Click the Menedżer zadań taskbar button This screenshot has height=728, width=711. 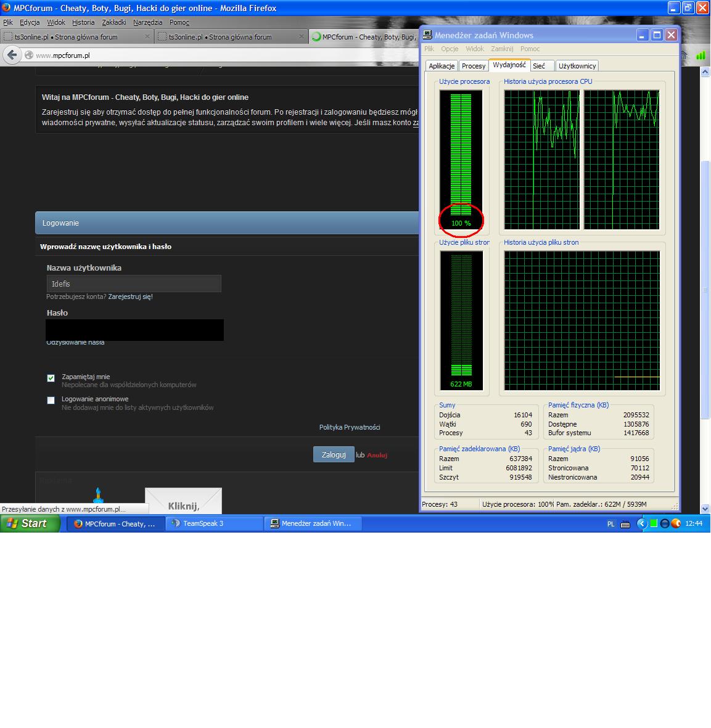click(313, 524)
